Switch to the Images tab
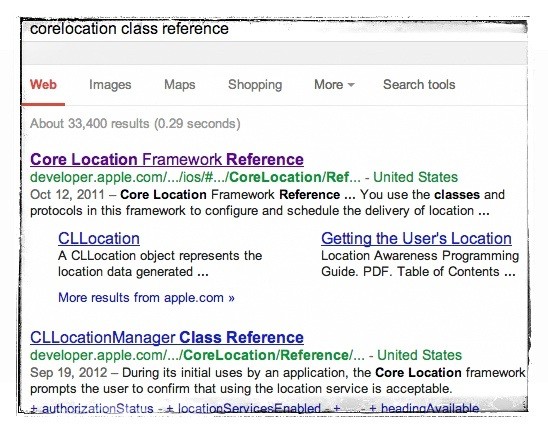Viewport: 548px width, 433px height. [x=110, y=85]
